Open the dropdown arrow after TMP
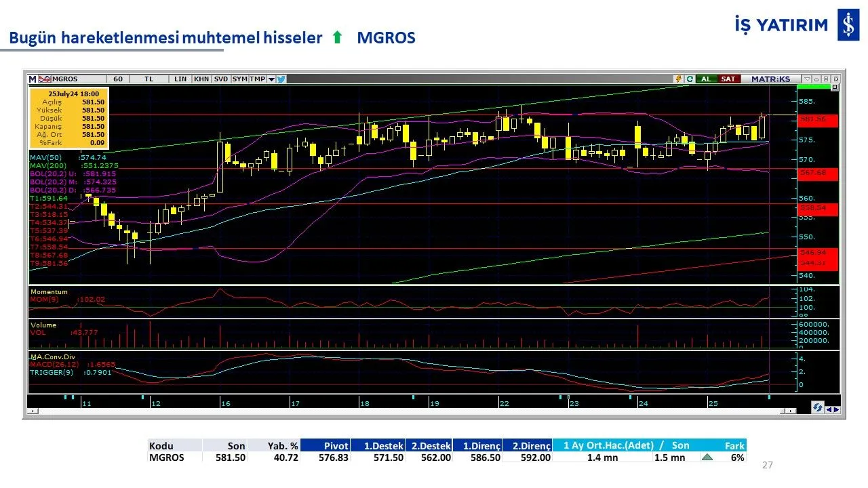The image size is (868, 488). [271, 79]
